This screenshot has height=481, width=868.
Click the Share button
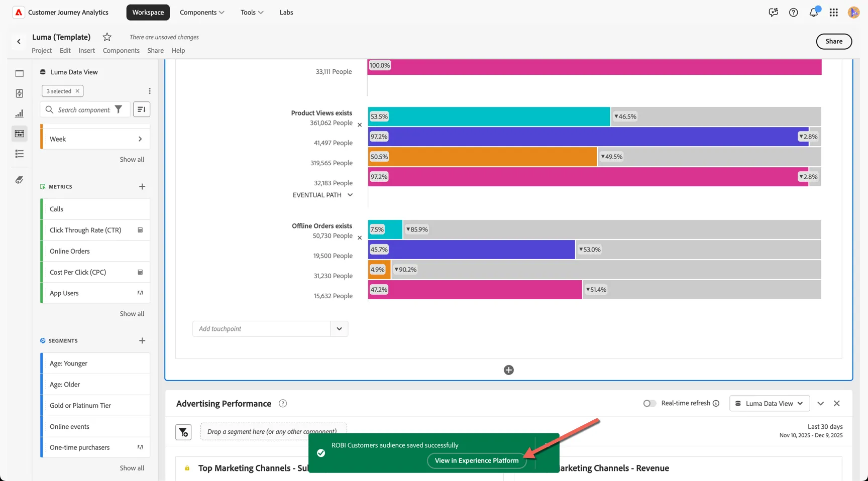pyautogui.click(x=834, y=41)
